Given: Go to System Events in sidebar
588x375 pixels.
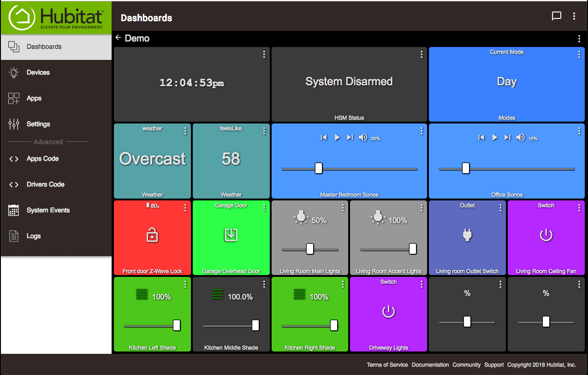Looking at the screenshot, I should (x=48, y=210).
